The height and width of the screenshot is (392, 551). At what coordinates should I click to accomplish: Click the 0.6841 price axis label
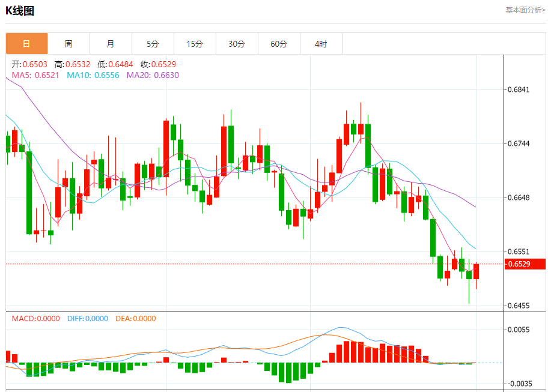(x=519, y=89)
